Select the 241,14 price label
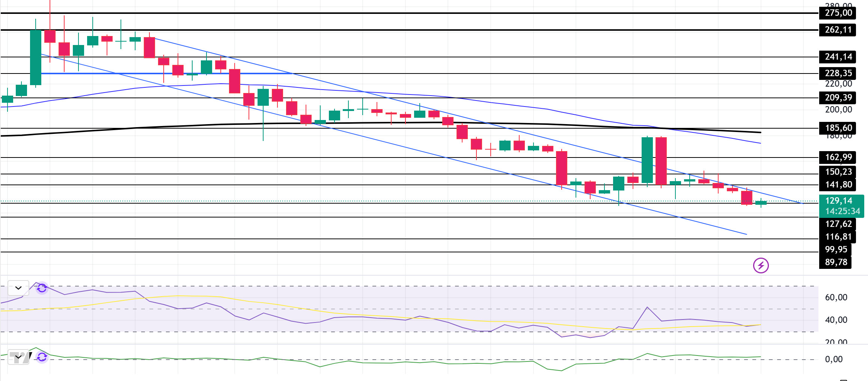This screenshot has width=868, height=381. 838,57
